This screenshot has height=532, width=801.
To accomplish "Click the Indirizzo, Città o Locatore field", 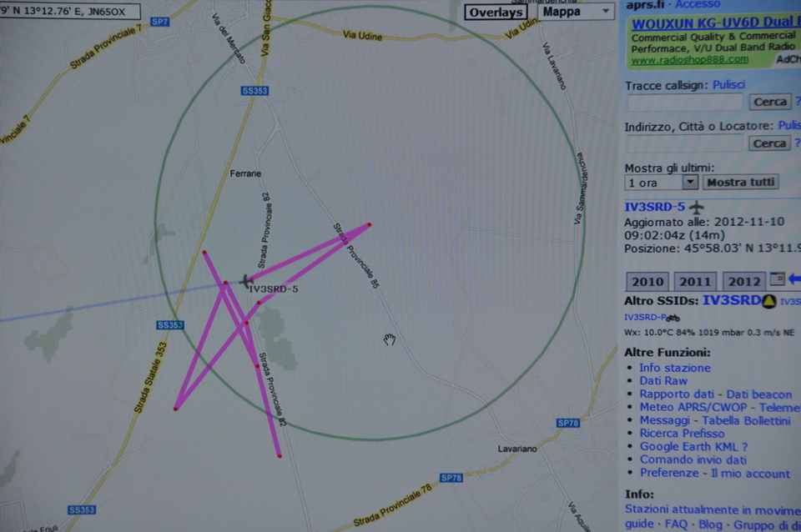I will click(x=683, y=143).
